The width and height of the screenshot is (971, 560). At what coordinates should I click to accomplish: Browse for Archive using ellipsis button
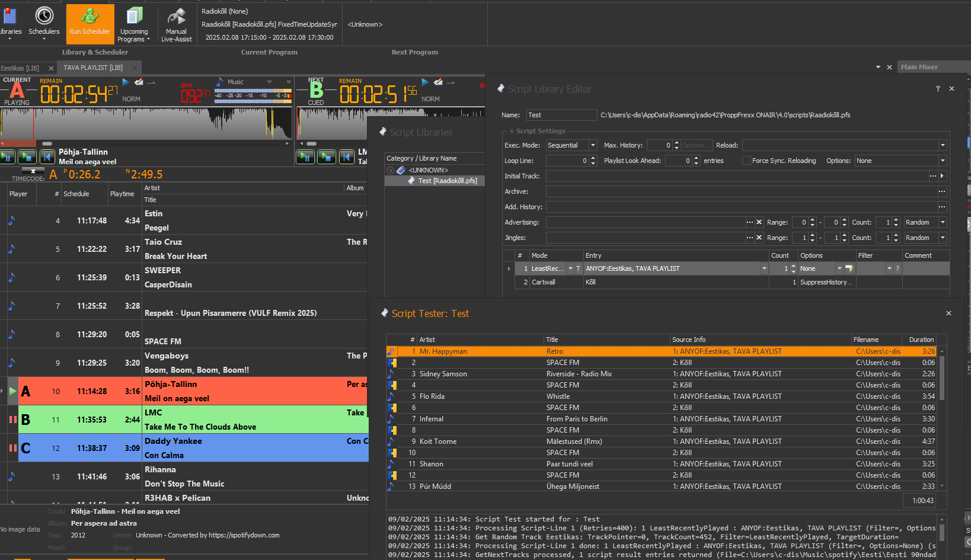(x=942, y=191)
